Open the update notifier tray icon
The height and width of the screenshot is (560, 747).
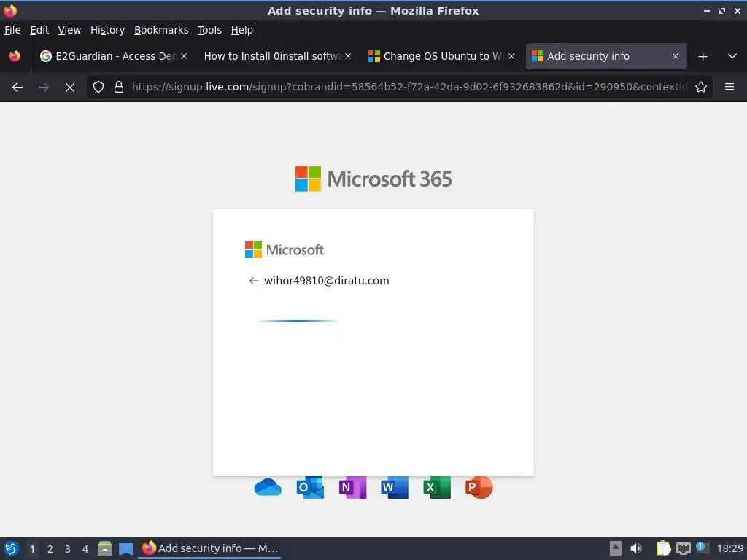pyautogui.click(x=702, y=547)
